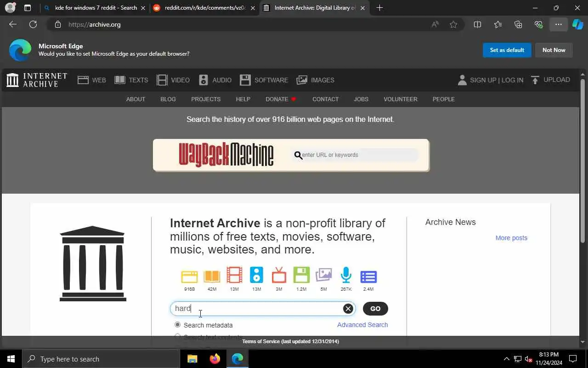This screenshot has height=368, width=588.
Task: Click the SIGN UP link
Action: pyautogui.click(x=483, y=80)
